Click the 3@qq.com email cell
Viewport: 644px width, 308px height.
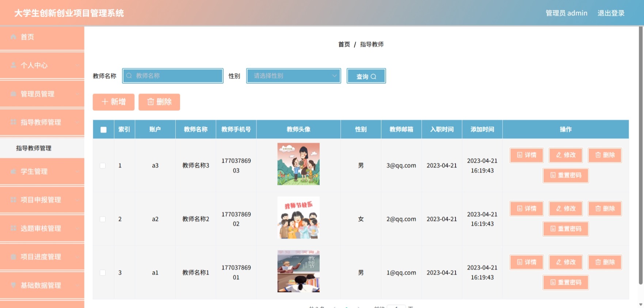(401, 166)
